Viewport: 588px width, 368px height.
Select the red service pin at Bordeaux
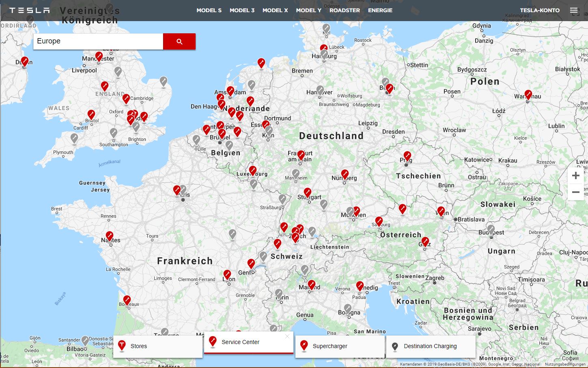[x=127, y=301]
